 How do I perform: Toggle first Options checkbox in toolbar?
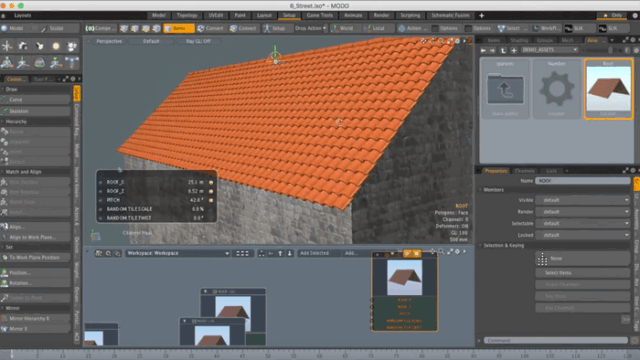(x=436, y=28)
